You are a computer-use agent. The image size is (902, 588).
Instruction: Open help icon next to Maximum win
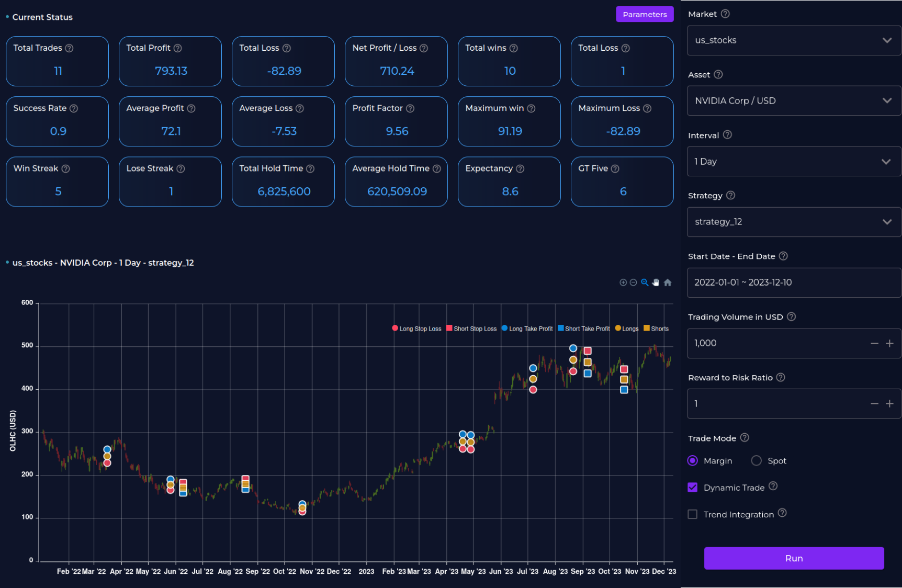[531, 108]
